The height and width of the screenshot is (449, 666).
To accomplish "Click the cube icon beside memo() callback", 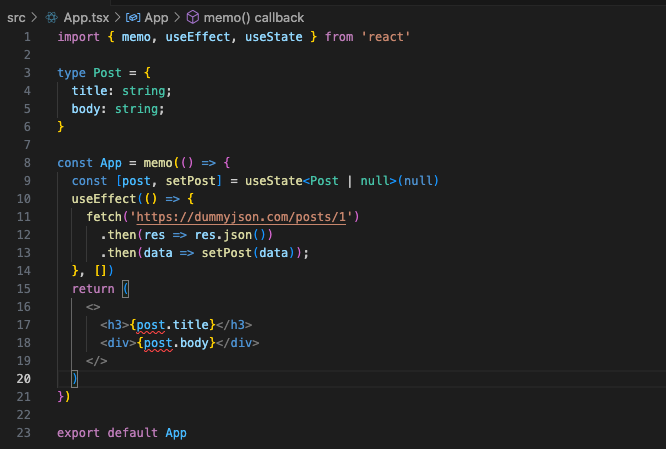I will click(193, 17).
